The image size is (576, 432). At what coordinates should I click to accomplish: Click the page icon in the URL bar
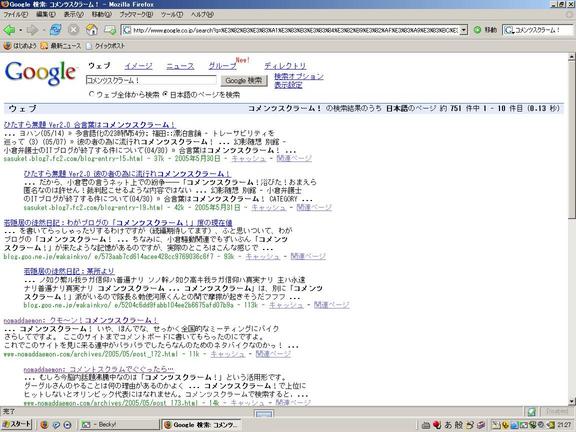[127, 30]
